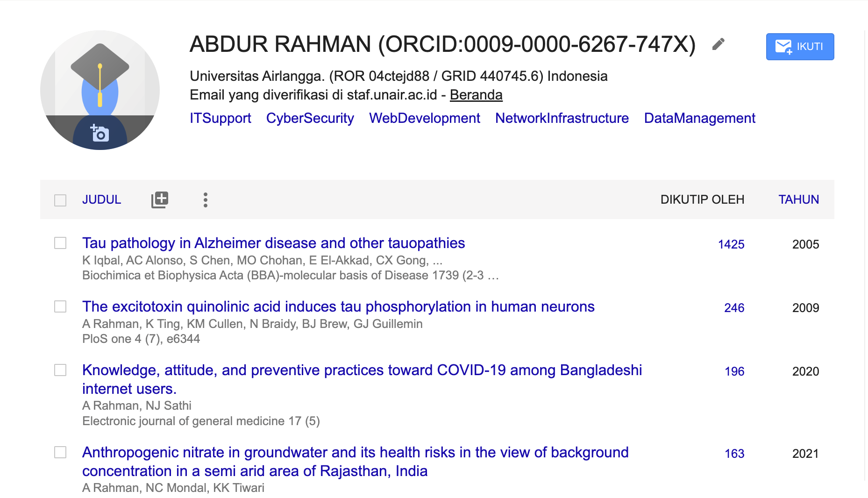Select the excitotoxin quinolinic acid article checkbox
This screenshot has height=498, width=868.
pyautogui.click(x=60, y=306)
